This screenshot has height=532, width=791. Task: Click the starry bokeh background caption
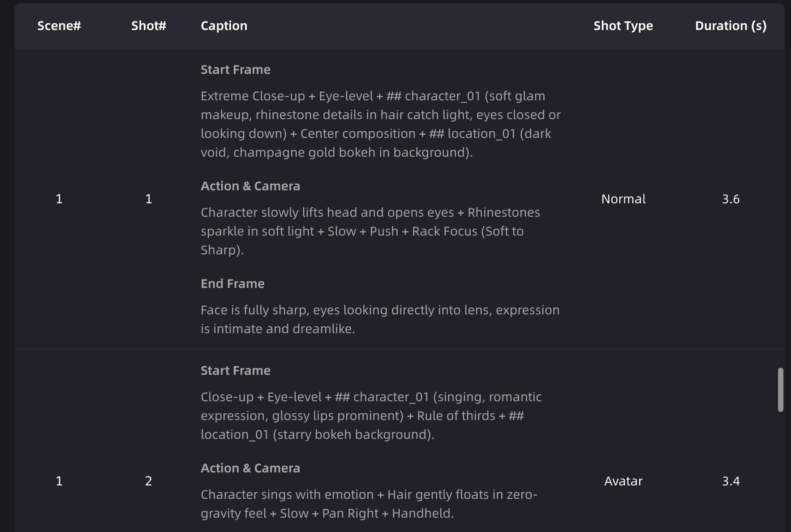click(x=371, y=416)
